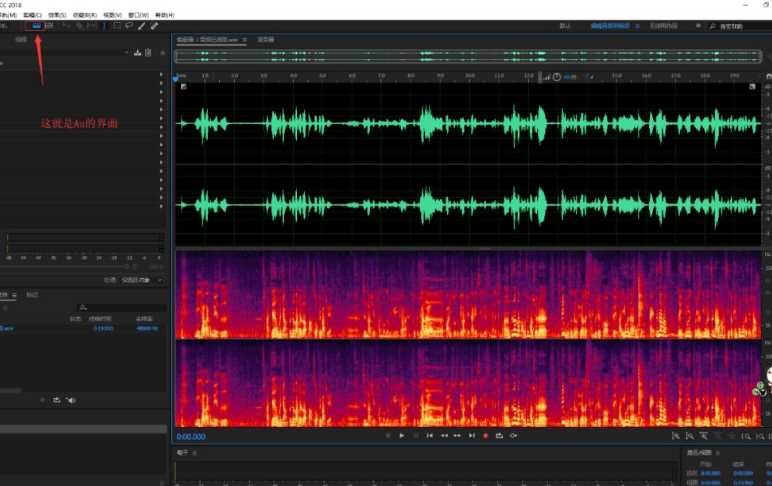
Task: Open the 帮助(H) menu
Action: (164, 15)
